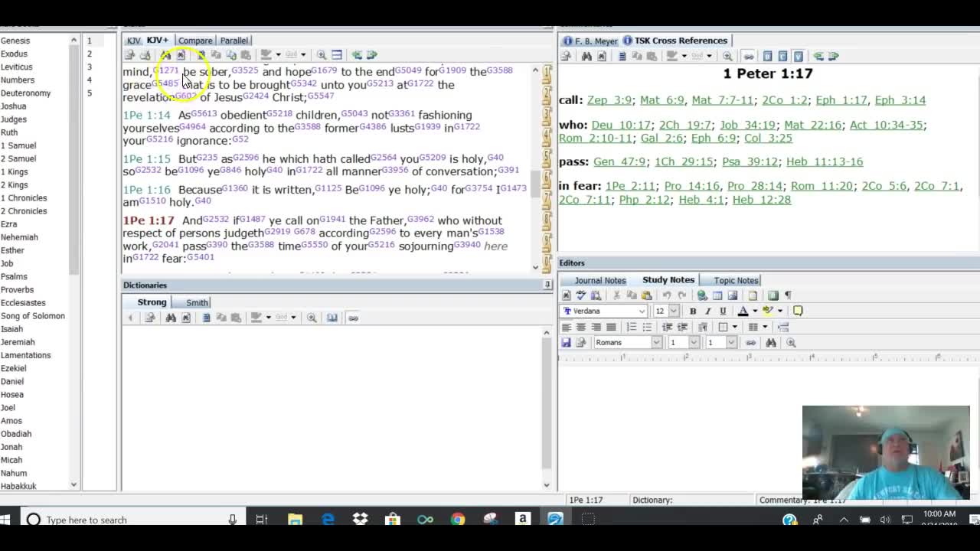The height and width of the screenshot is (551, 980).
Task: Expand highlighter dropdown in Bible toolbar
Action: [278, 55]
